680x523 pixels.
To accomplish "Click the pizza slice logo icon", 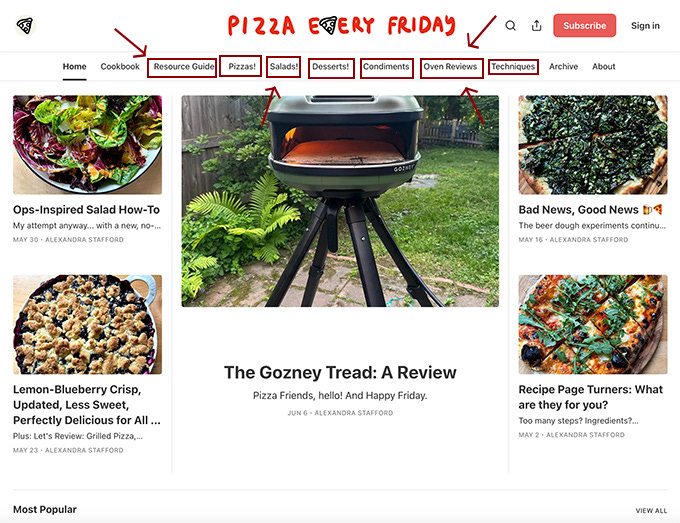I will coord(25,26).
